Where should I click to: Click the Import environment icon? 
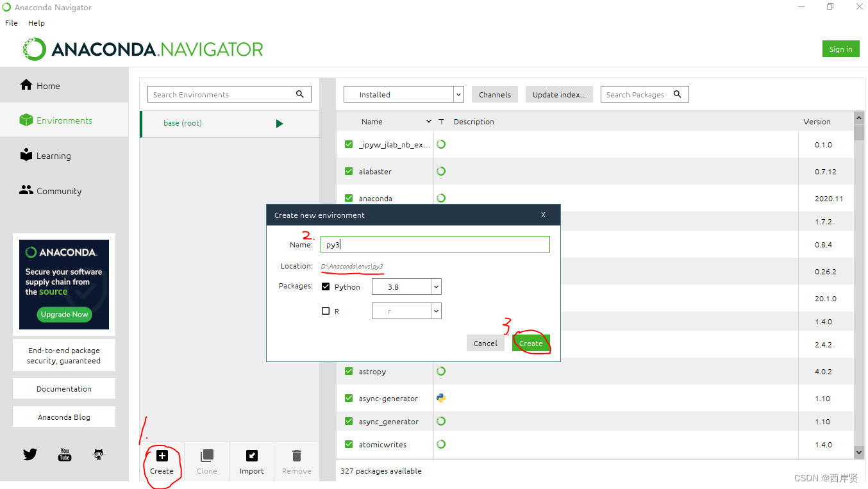(x=252, y=456)
